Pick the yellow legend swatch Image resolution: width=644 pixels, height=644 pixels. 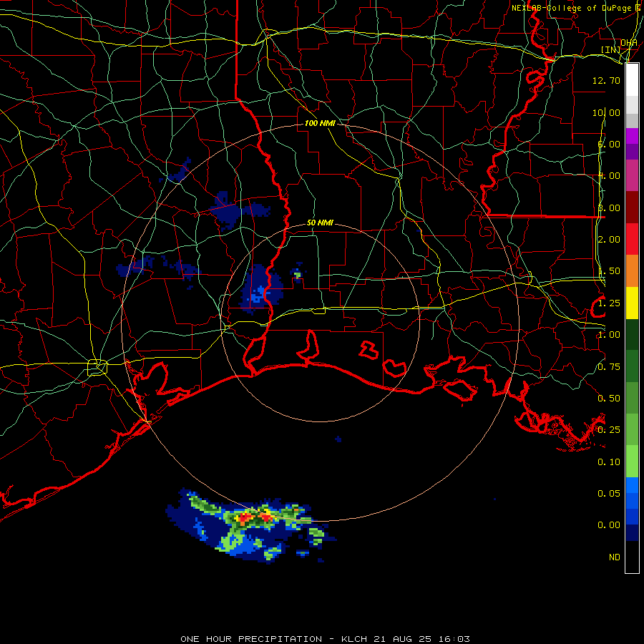(632, 303)
